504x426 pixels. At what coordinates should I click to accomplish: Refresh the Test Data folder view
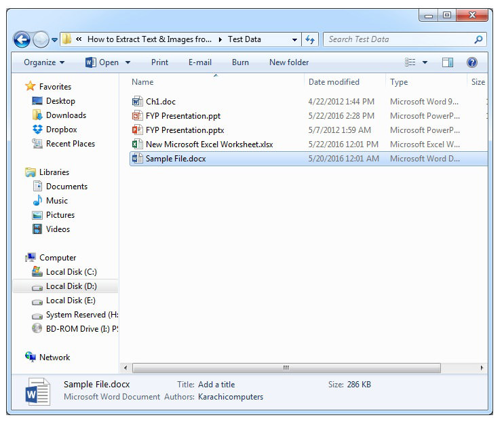(x=310, y=39)
